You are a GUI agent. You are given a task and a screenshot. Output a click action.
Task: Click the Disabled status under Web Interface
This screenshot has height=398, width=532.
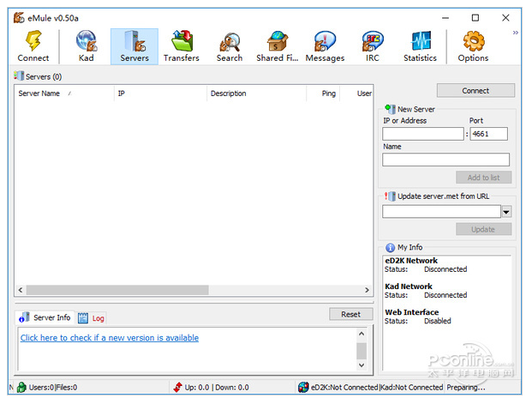coord(438,321)
